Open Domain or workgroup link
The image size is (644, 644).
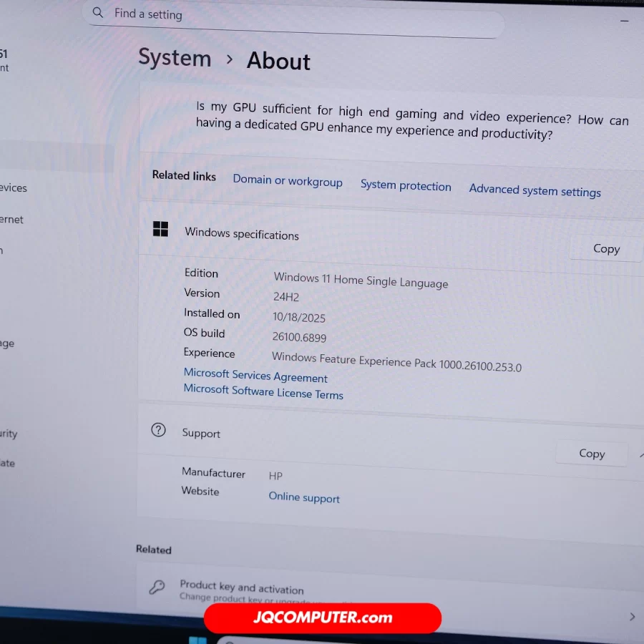pos(288,181)
